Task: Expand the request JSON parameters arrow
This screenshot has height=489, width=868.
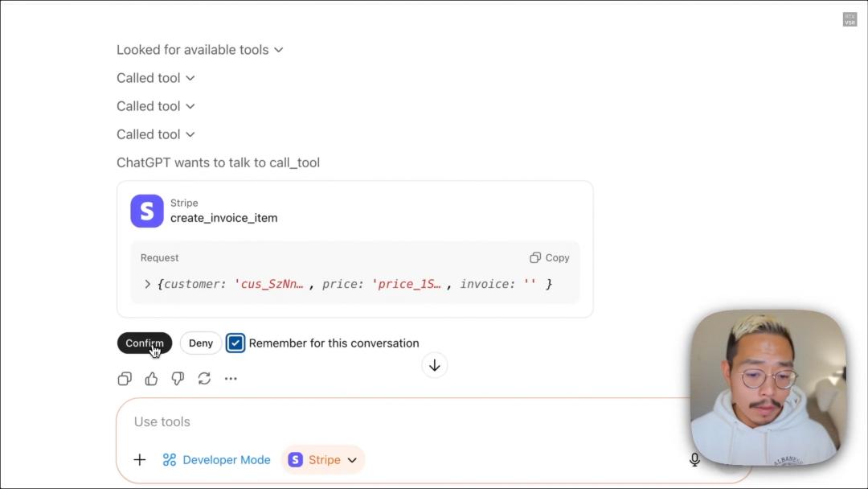Action: point(148,284)
